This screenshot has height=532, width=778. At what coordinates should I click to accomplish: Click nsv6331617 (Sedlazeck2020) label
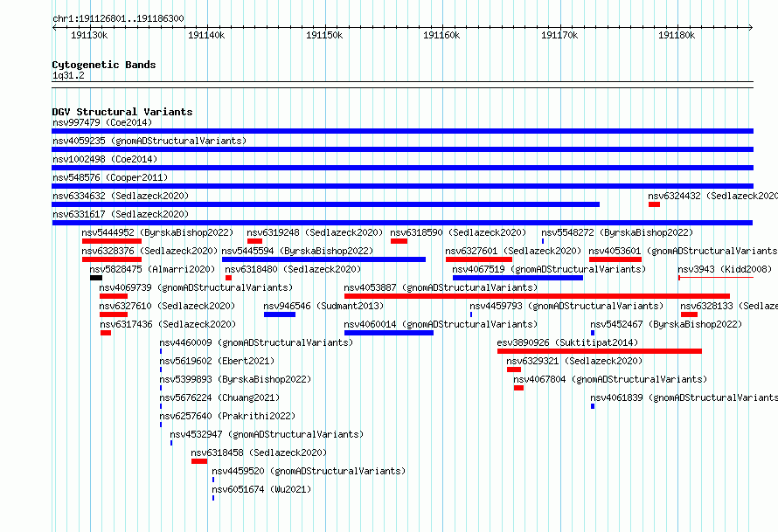pos(121,214)
